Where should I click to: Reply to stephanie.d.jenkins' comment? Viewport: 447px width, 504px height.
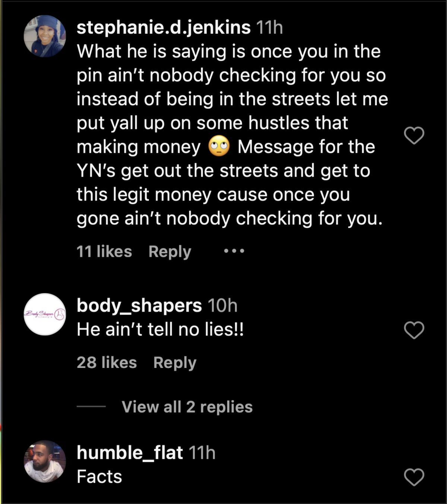(169, 252)
